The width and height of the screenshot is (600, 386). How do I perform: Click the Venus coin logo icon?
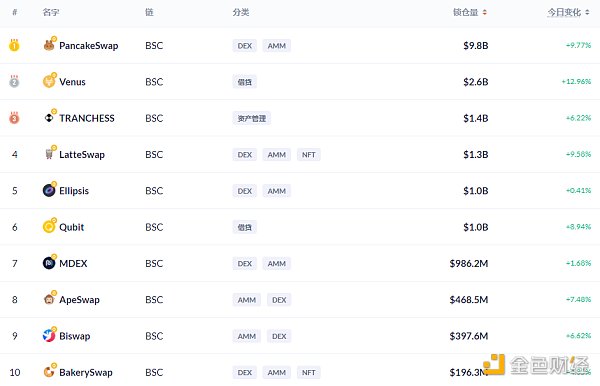49,81
